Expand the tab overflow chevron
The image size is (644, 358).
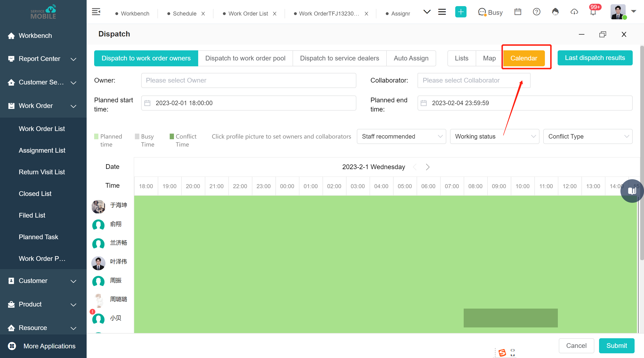427,12
